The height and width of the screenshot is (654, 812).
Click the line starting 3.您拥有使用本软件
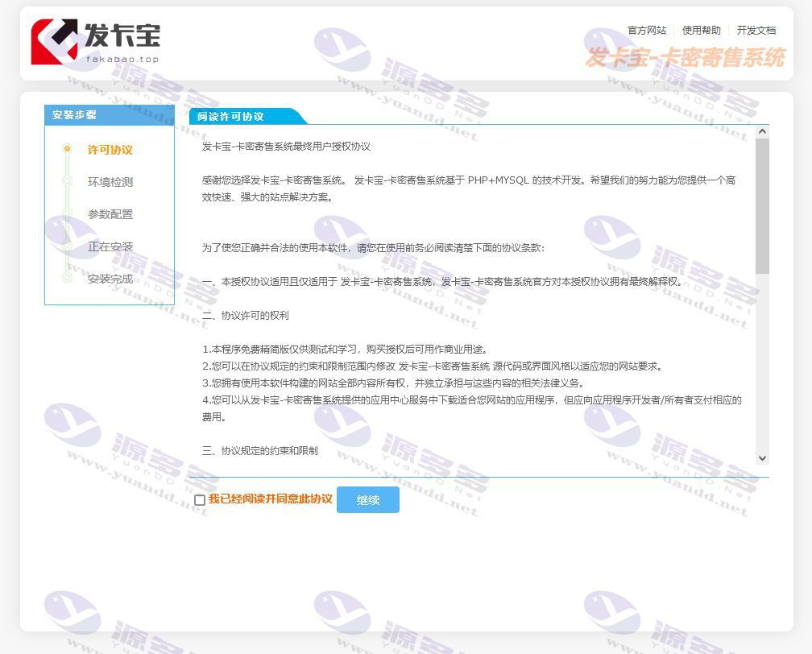tap(394, 383)
